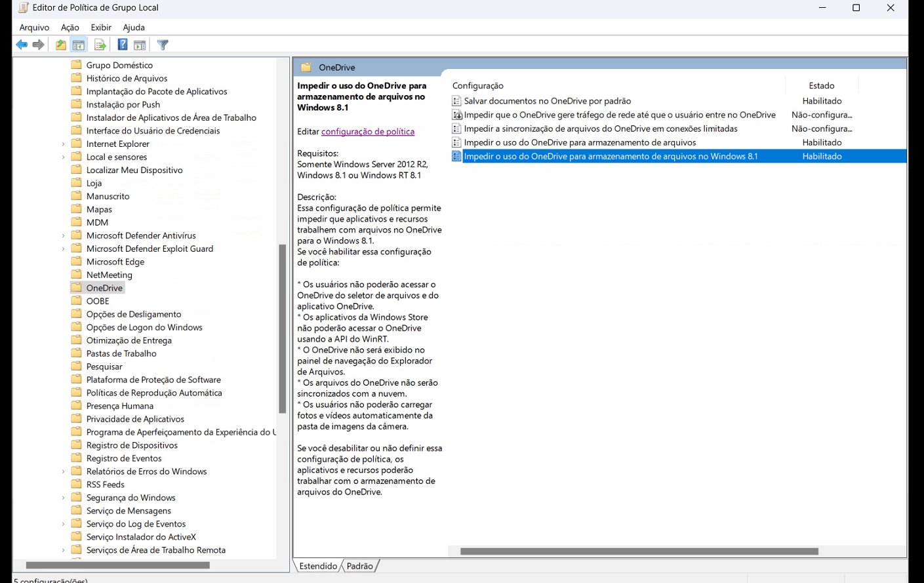
Task: Select Histórico de Arquivos in the tree
Action: [127, 78]
